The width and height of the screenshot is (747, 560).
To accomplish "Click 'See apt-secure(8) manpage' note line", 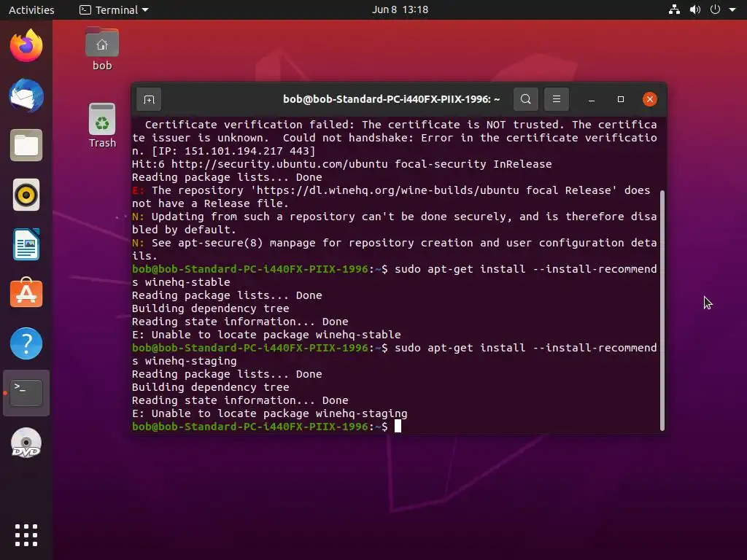I will point(395,249).
